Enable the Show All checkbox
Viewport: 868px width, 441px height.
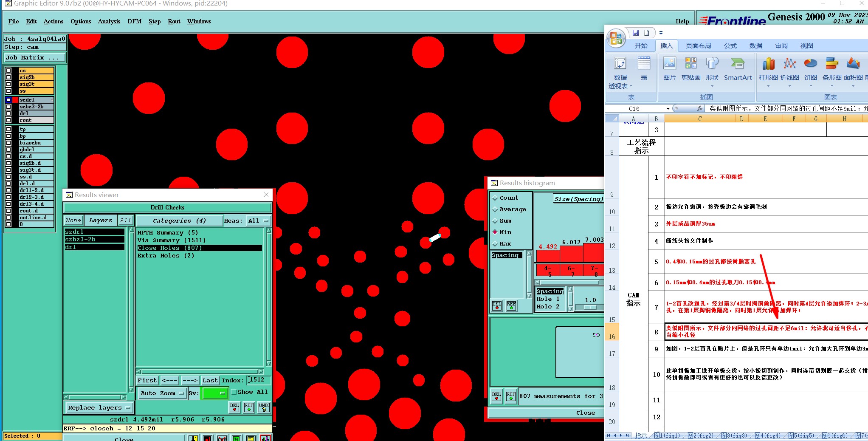(x=234, y=392)
